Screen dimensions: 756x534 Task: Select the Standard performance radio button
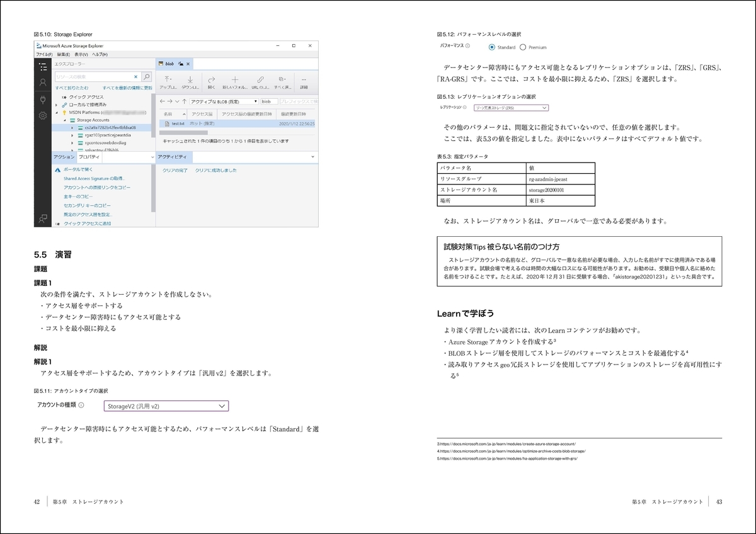click(492, 47)
